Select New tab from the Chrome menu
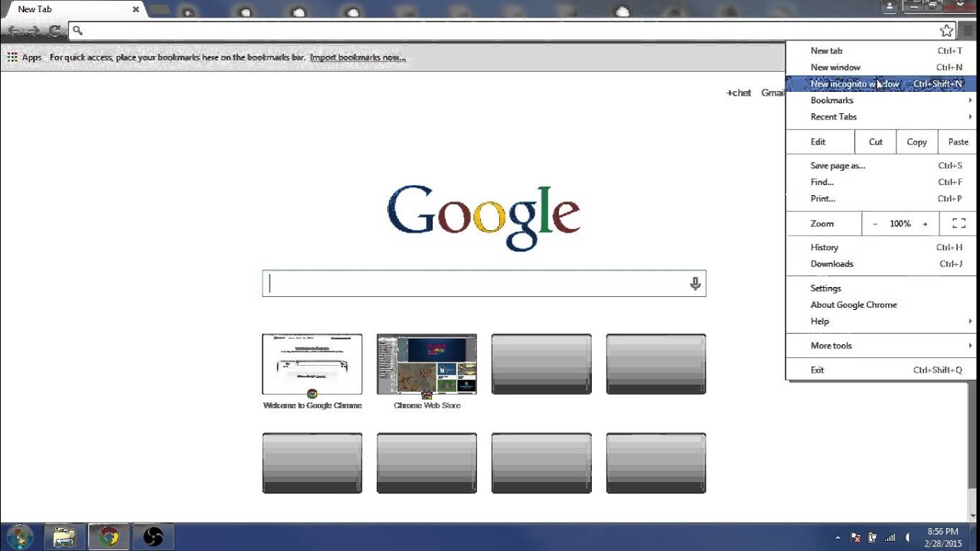980x551 pixels. click(x=882, y=51)
